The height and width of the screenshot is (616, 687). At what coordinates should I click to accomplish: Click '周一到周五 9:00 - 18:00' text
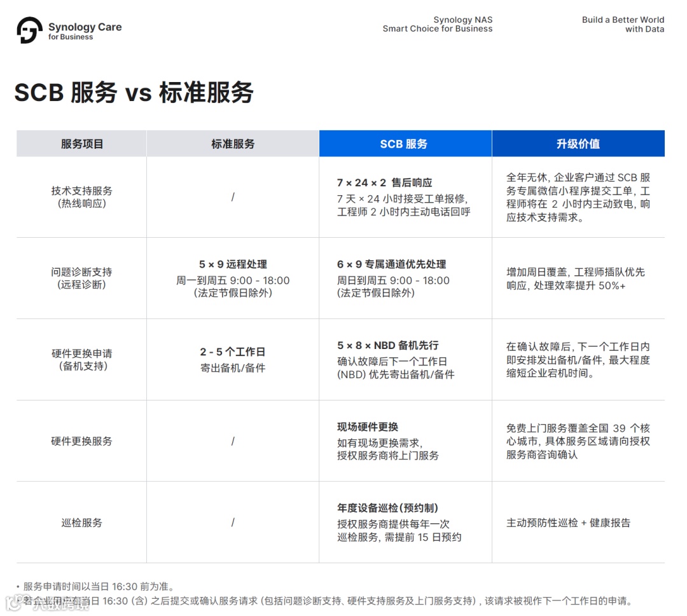pos(233,280)
